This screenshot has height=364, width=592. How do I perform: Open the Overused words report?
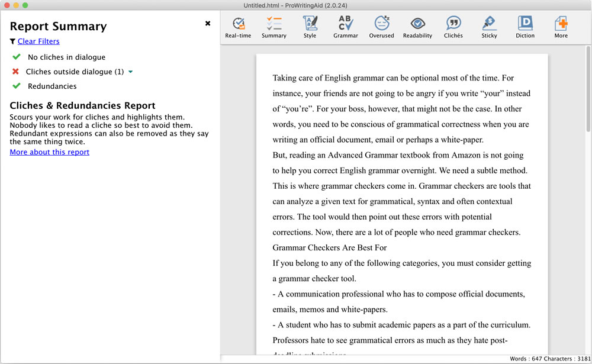[x=381, y=28]
